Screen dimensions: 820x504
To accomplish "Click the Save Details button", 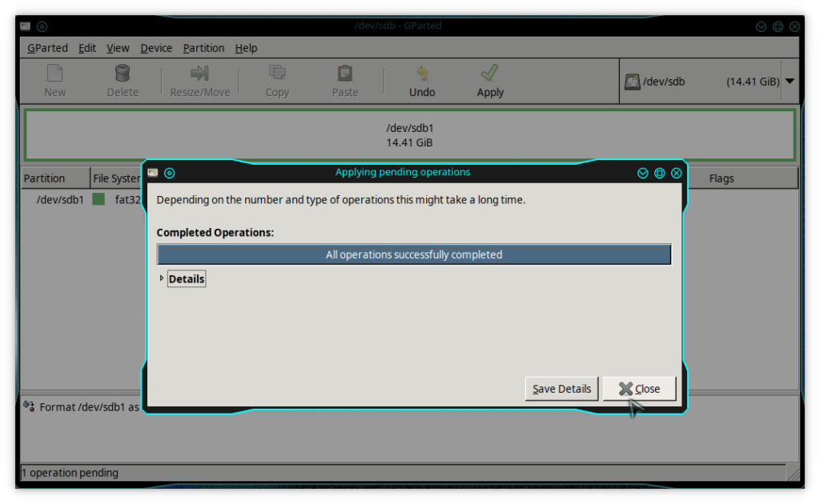I will [x=561, y=389].
